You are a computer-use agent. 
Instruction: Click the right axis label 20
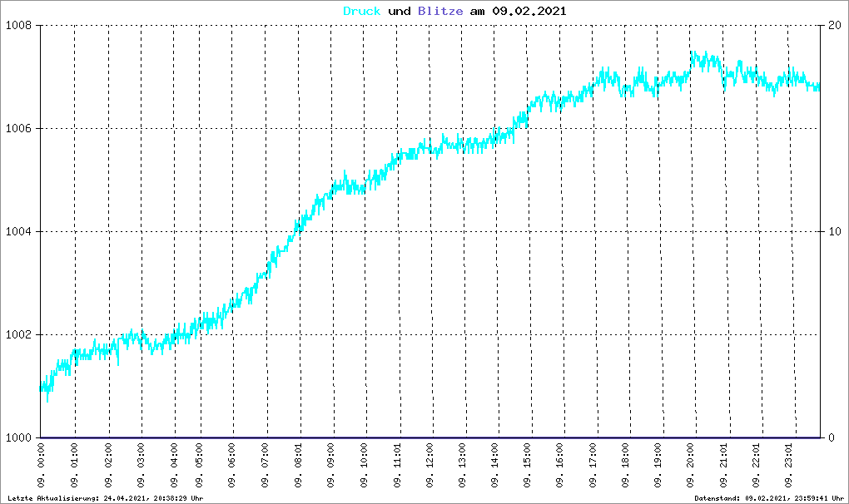click(834, 26)
